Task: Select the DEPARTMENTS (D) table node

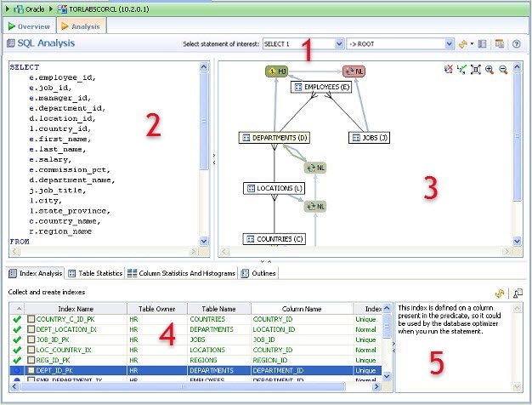Action: [274, 138]
